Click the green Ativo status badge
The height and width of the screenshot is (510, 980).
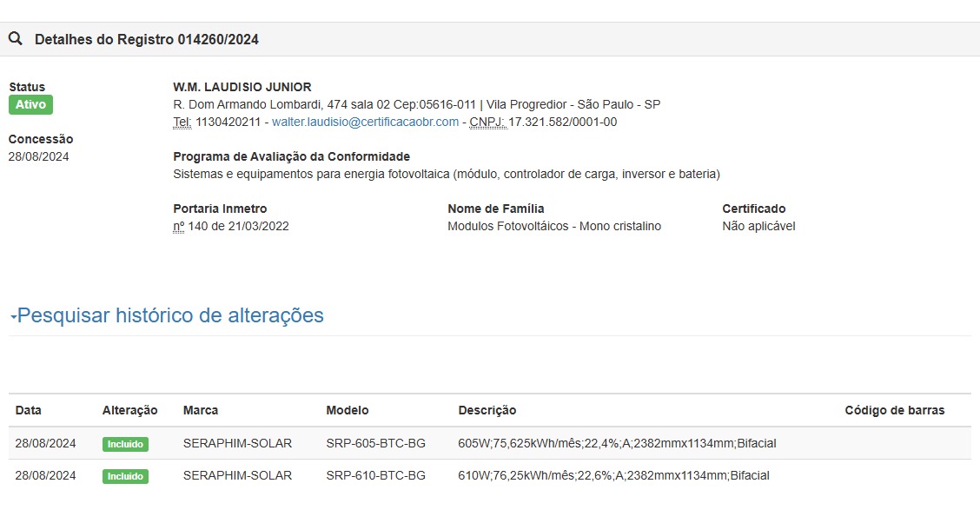click(30, 105)
